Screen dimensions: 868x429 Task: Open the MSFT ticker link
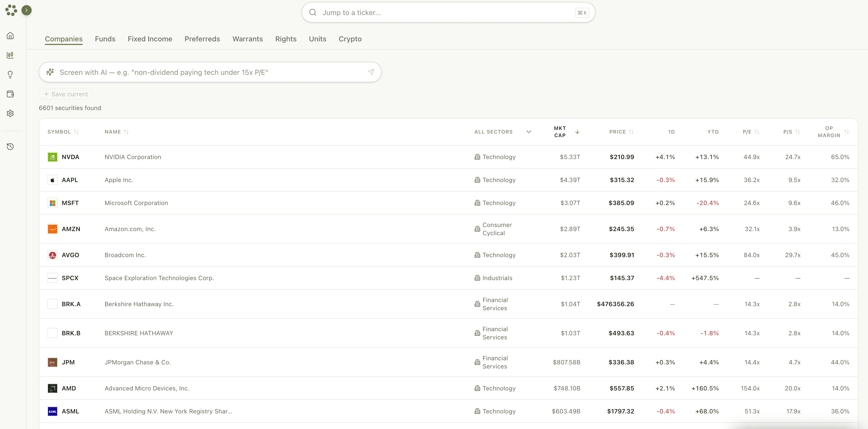[70, 203]
